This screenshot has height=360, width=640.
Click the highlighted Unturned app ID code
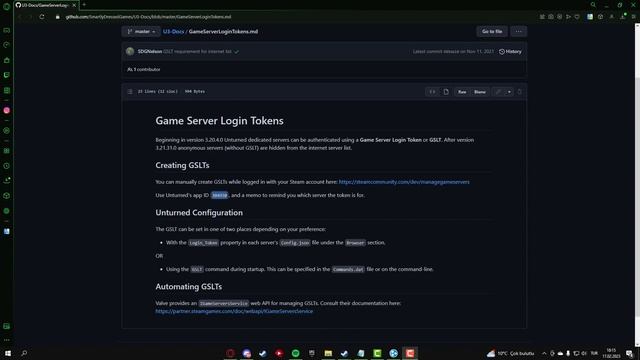coord(220,196)
